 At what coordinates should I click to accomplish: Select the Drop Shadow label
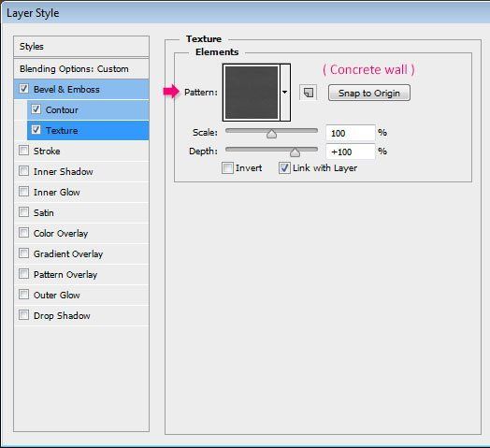(62, 316)
